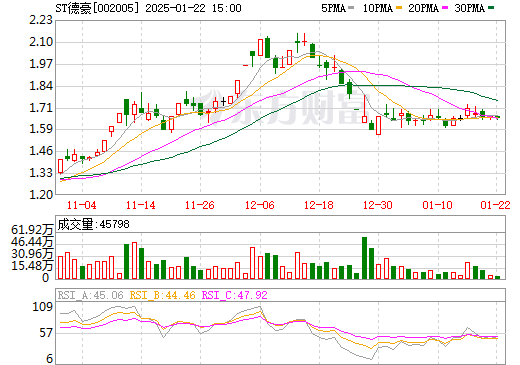Click the 2.10 price axis label
Viewport: 520px width, 365px height.
pos(41,42)
